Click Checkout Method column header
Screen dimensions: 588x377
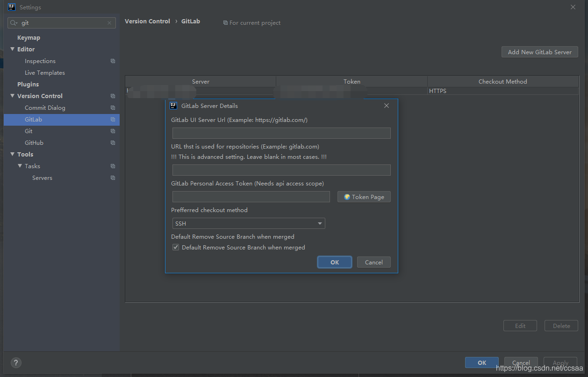click(x=503, y=81)
